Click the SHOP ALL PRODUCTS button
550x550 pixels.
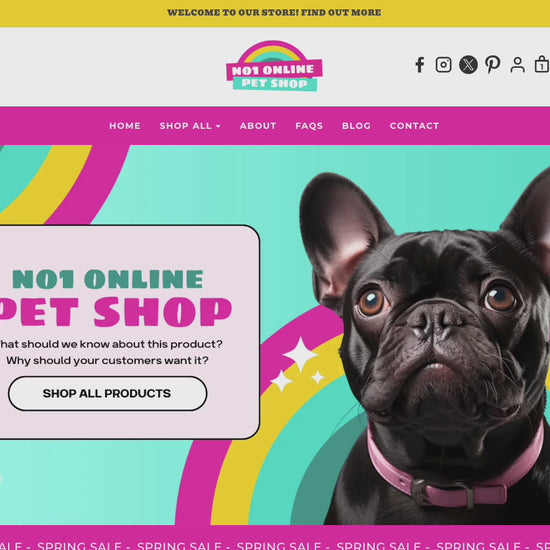(x=107, y=394)
